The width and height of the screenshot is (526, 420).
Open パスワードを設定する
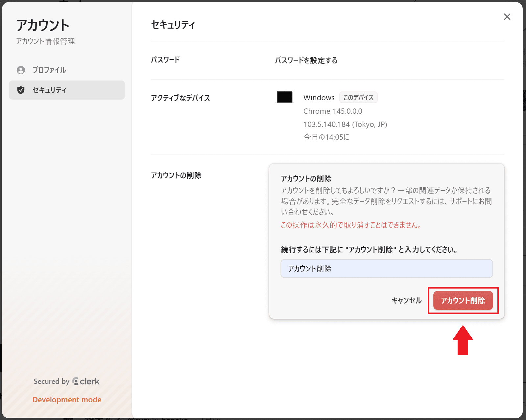[306, 60]
